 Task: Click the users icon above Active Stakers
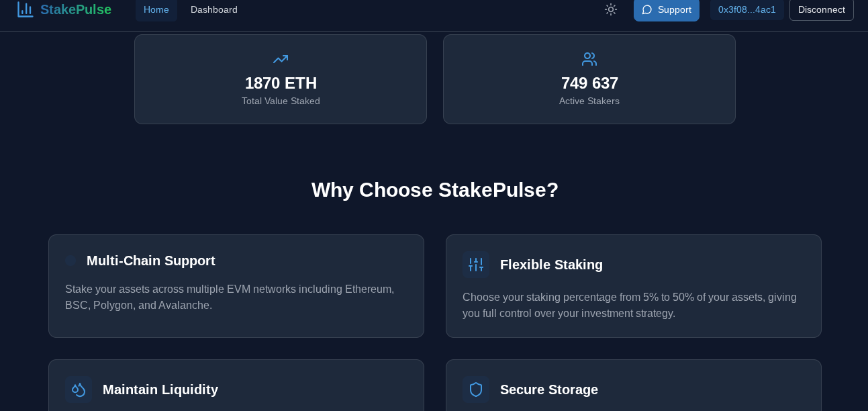pos(589,59)
